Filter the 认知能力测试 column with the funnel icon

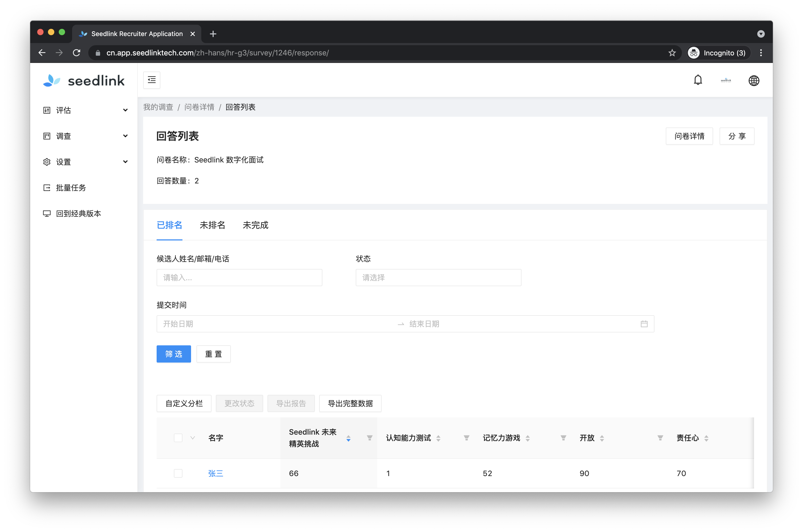point(466,438)
